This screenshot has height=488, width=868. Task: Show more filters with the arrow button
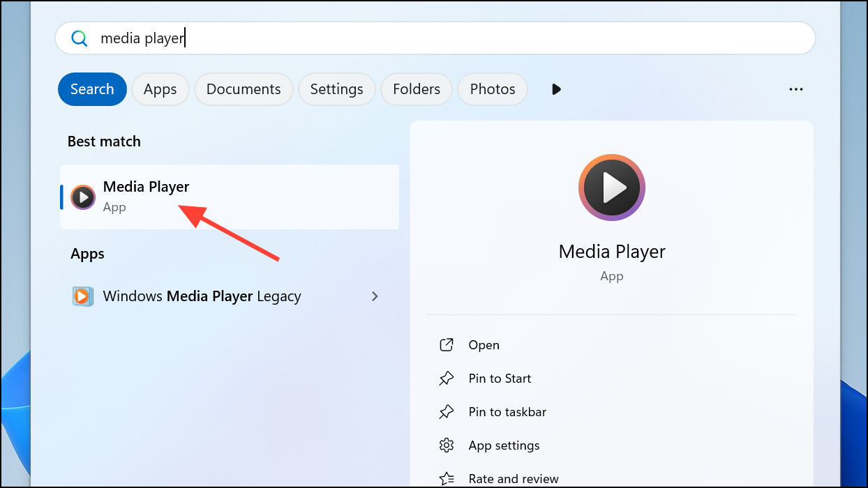(556, 89)
